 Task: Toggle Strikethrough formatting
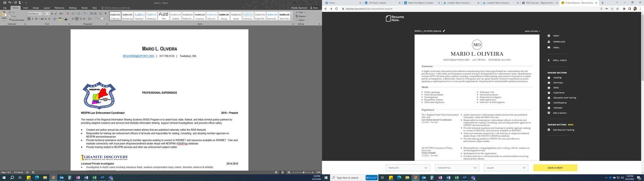[x=41, y=19]
